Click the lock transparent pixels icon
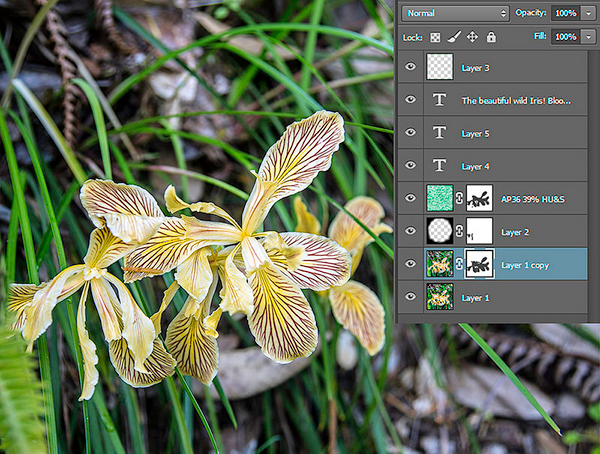This screenshot has height=454, width=600. click(x=435, y=37)
